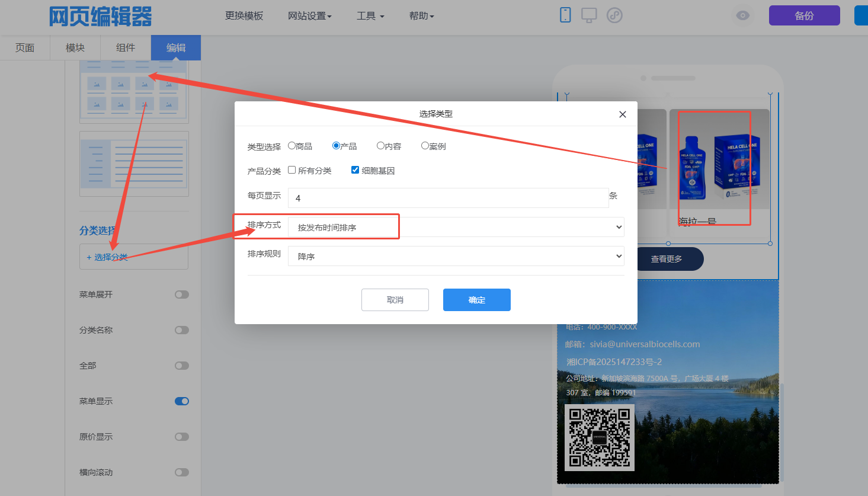Click the 取消 button
The width and height of the screenshot is (868, 496).
[395, 300]
